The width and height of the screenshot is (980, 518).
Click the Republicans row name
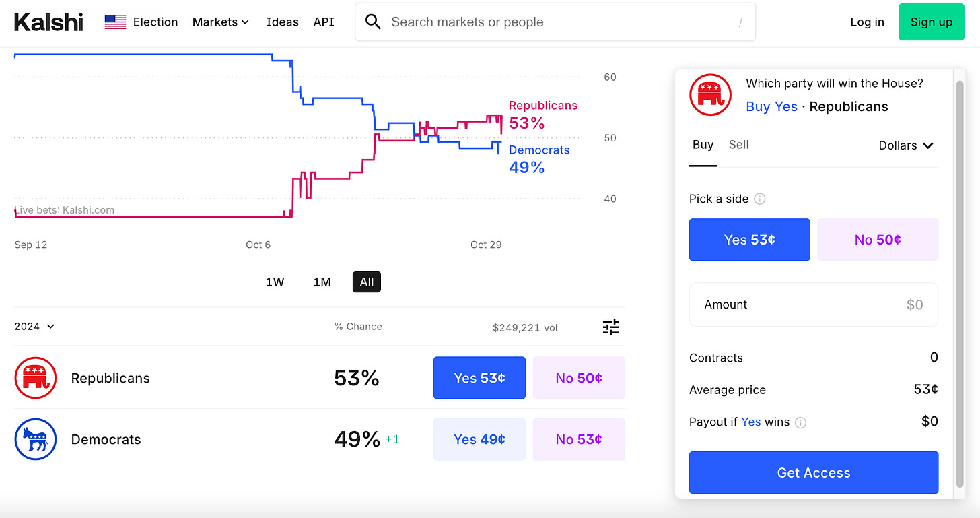pos(110,378)
